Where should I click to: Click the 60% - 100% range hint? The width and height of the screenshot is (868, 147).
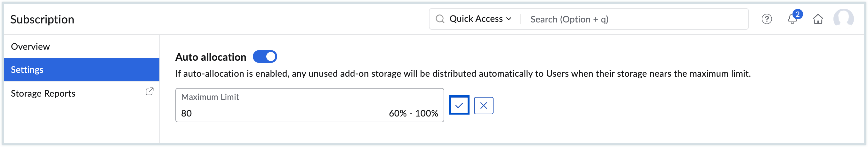coord(413,113)
